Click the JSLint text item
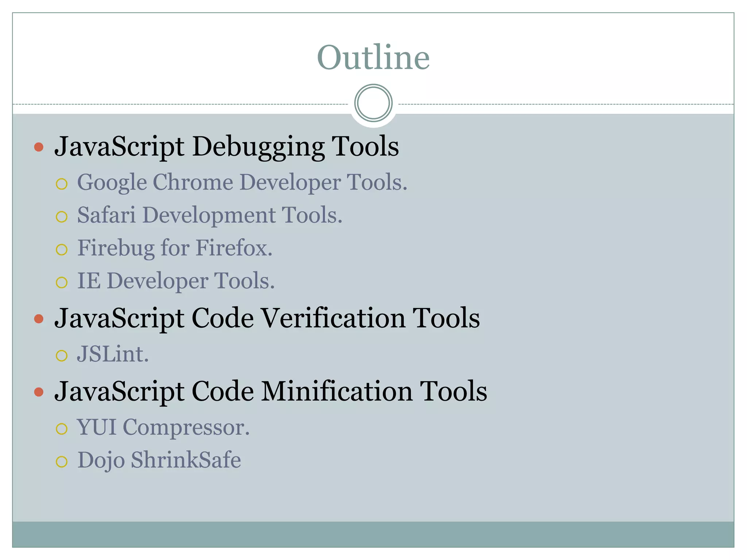This screenshot has height=560, width=747. [113, 354]
